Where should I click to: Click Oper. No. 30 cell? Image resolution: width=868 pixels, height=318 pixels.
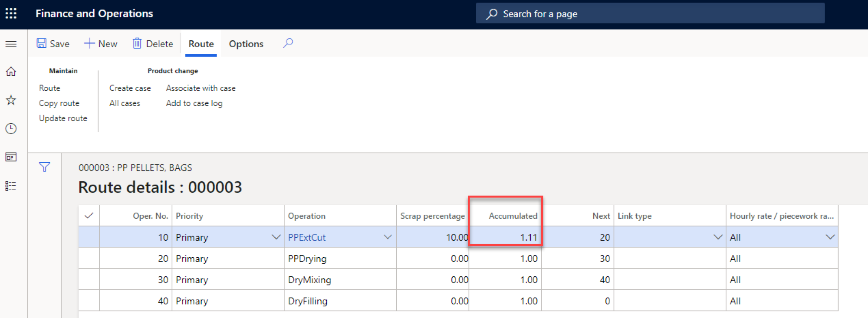[135, 280]
